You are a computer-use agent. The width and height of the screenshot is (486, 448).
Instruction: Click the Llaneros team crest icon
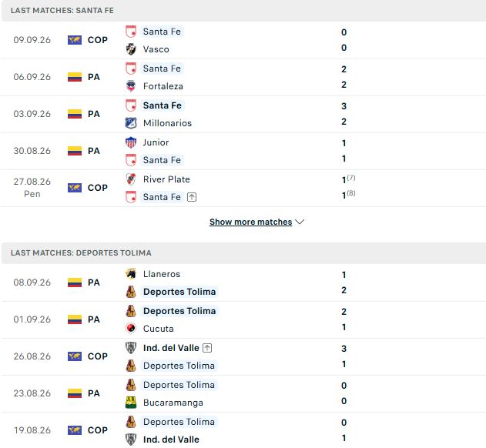pyautogui.click(x=131, y=274)
